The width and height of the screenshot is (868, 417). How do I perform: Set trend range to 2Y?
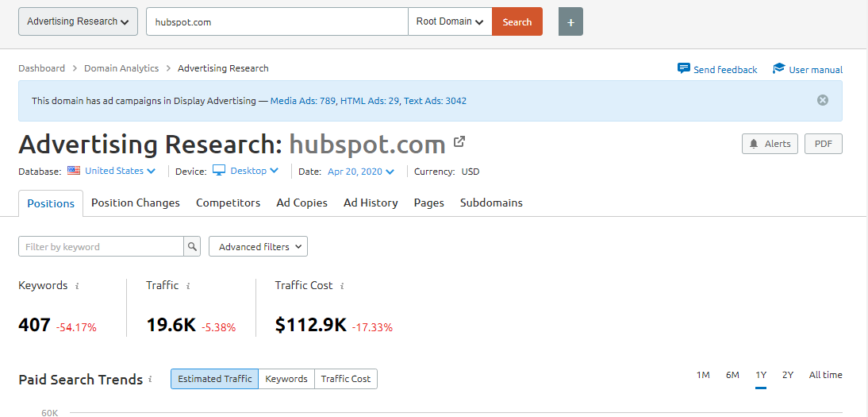(788, 375)
